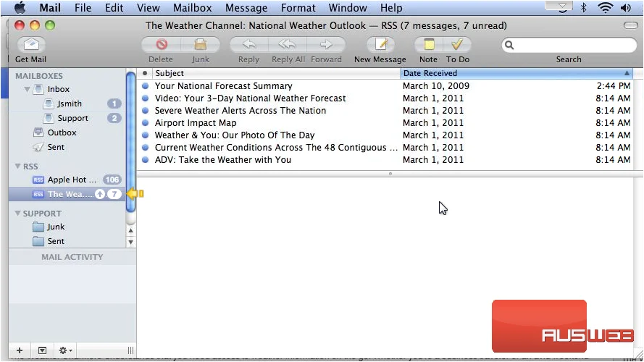
Task: Click the magnifier icon in search field
Action: click(509, 45)
